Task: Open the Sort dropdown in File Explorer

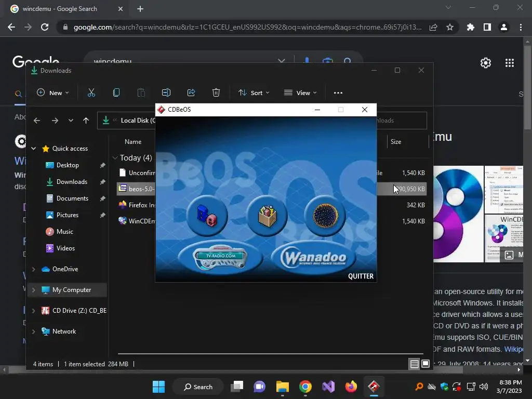Action: click(x=254, y=92)
